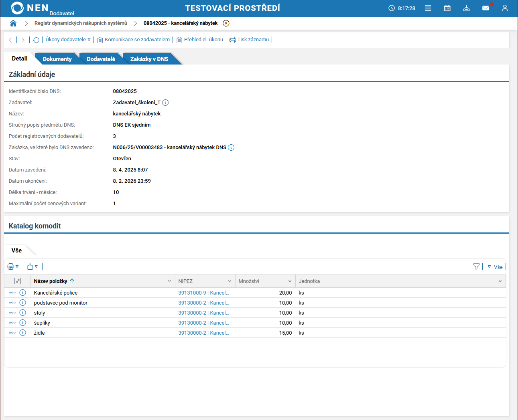
Task: Open the three-dot menu for židle row
Action: coord(12,333)
